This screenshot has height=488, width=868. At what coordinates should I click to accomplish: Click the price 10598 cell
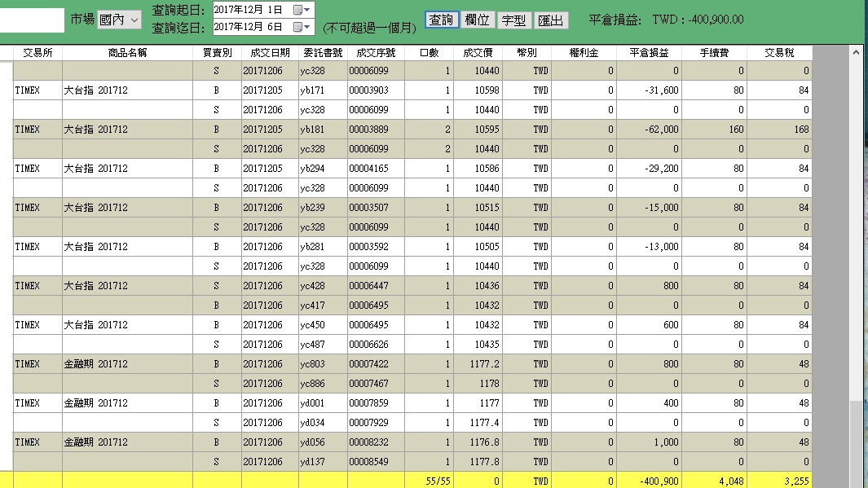coord(478,90)
